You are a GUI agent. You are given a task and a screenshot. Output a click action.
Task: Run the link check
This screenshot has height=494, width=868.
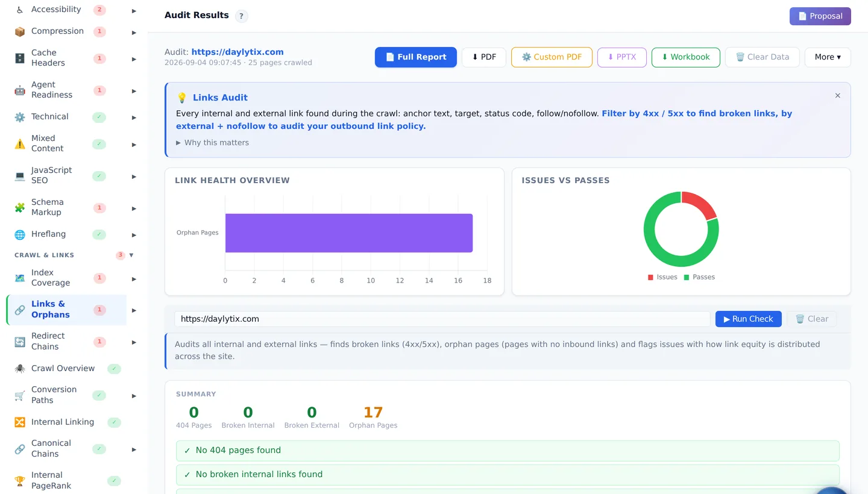(x=749, y=319)
